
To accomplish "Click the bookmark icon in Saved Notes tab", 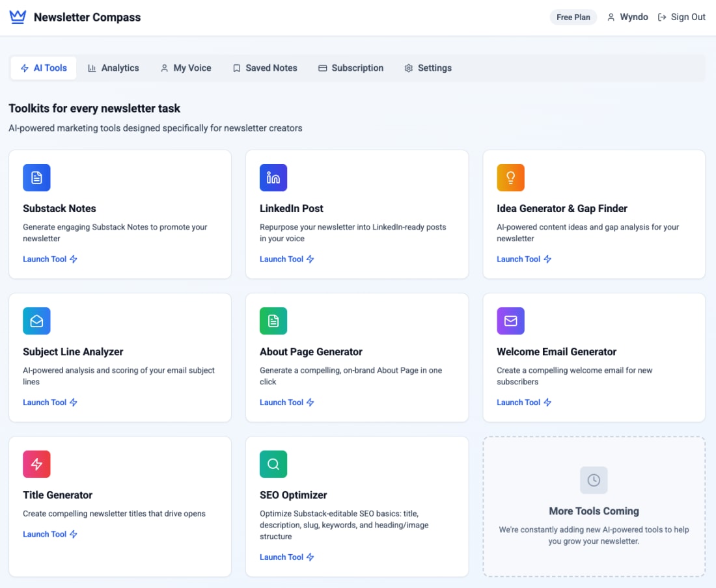I will 236,68.
